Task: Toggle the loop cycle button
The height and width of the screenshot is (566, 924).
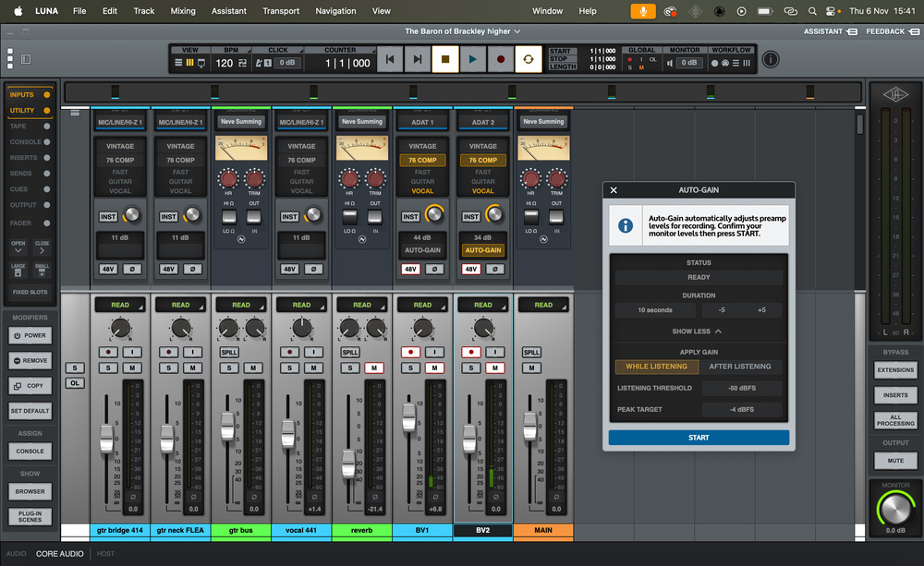Action: point(528,59)
